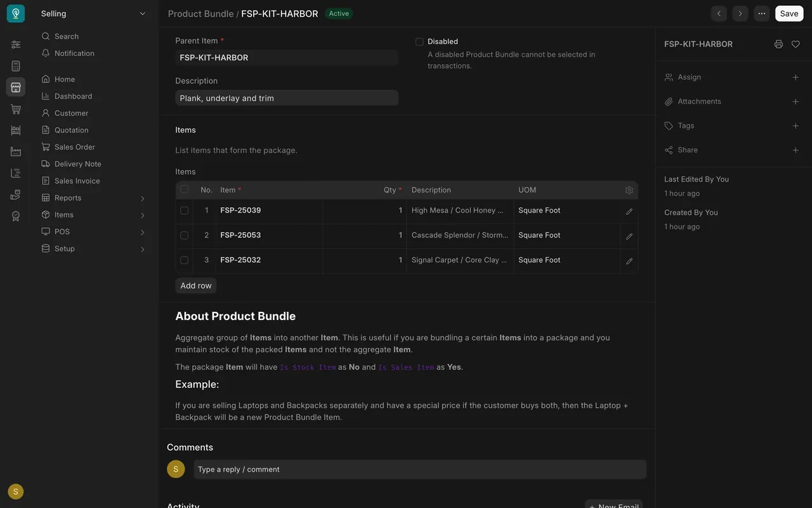Expand the Setup sidebar section
This screenshot has height=508, width=812.
point(93,249)
